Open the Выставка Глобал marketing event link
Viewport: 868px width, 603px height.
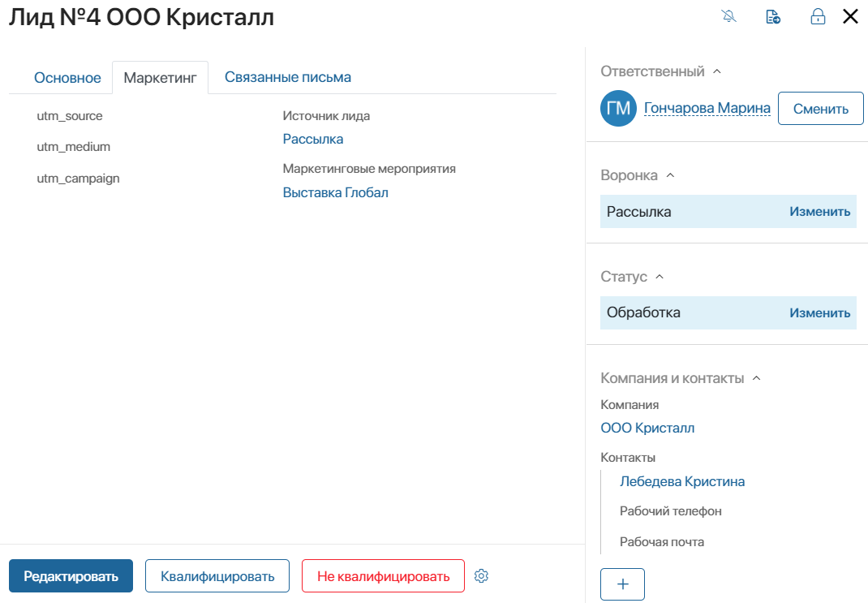(336, 192)
